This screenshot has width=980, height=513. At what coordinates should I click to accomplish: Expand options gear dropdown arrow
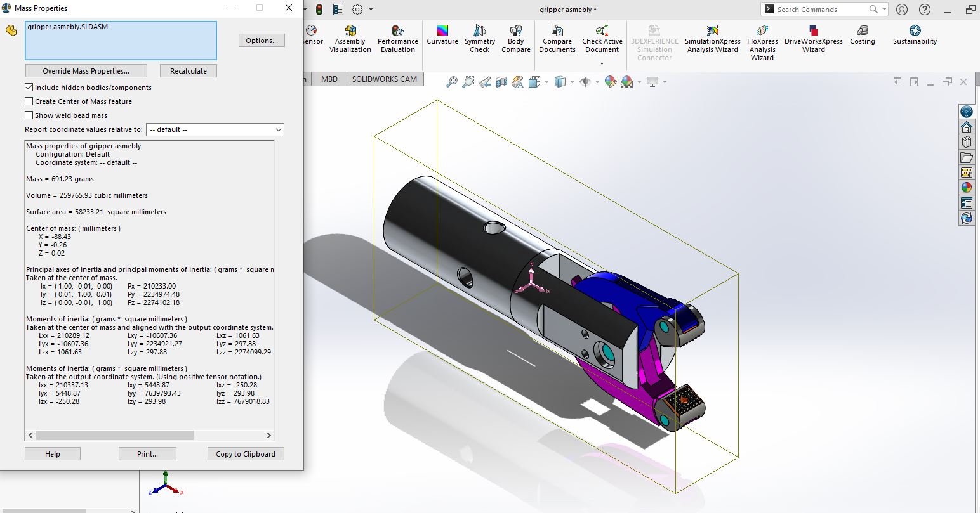(371, 10)
